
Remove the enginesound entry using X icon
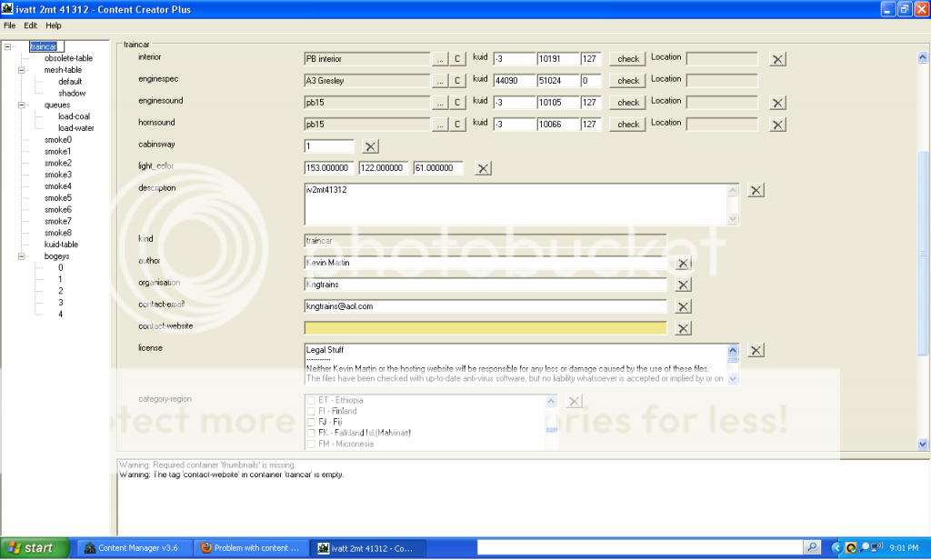click(777, 103)
